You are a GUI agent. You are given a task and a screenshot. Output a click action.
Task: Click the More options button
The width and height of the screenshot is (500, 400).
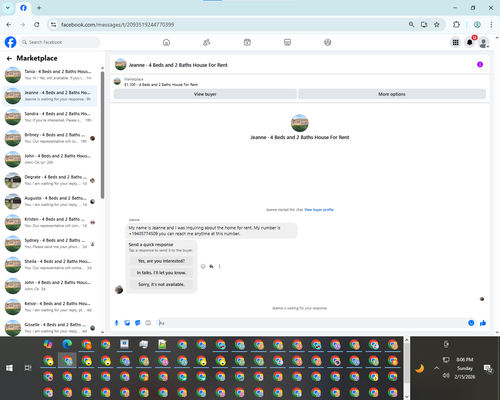[x=392, y=94]
